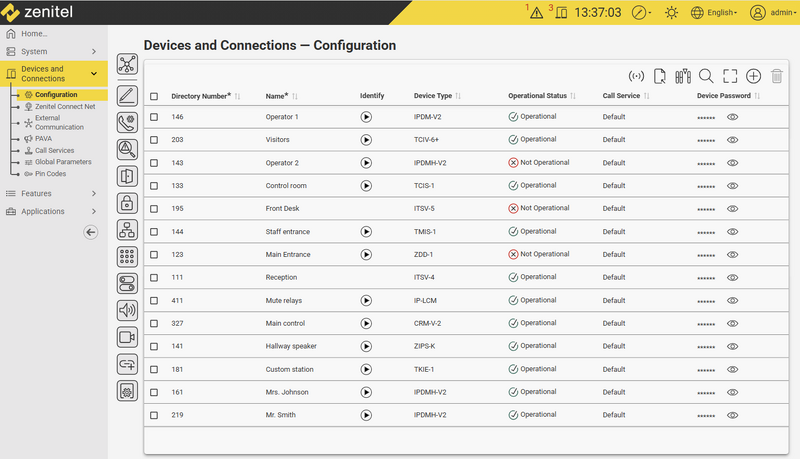Open Global Parameters submenu item
Viewport: 800px width, 459px height.
point(63,162)
